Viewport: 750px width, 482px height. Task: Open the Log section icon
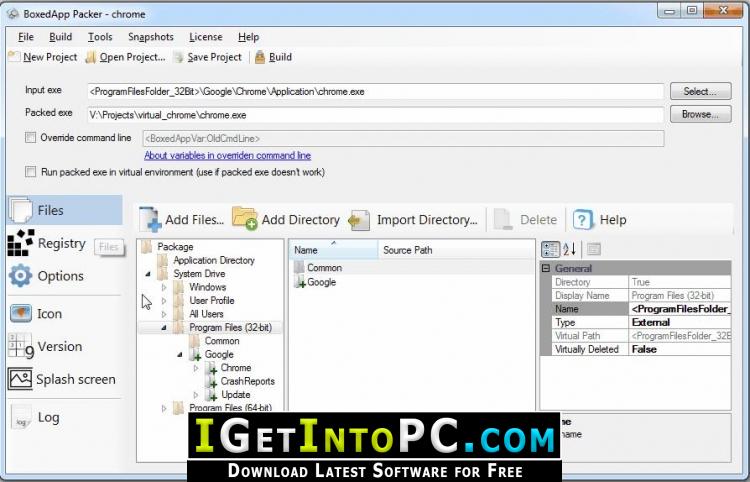(x=21, y=417)
